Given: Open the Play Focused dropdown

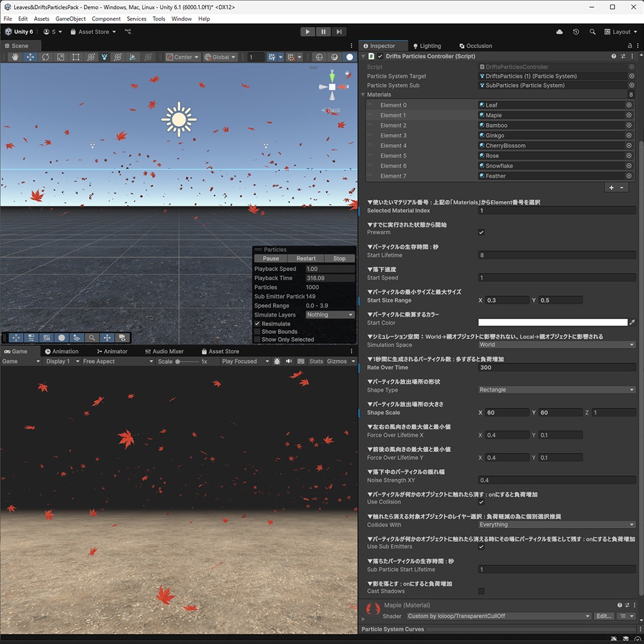Looking at the screenshot, I should (245, 361).
